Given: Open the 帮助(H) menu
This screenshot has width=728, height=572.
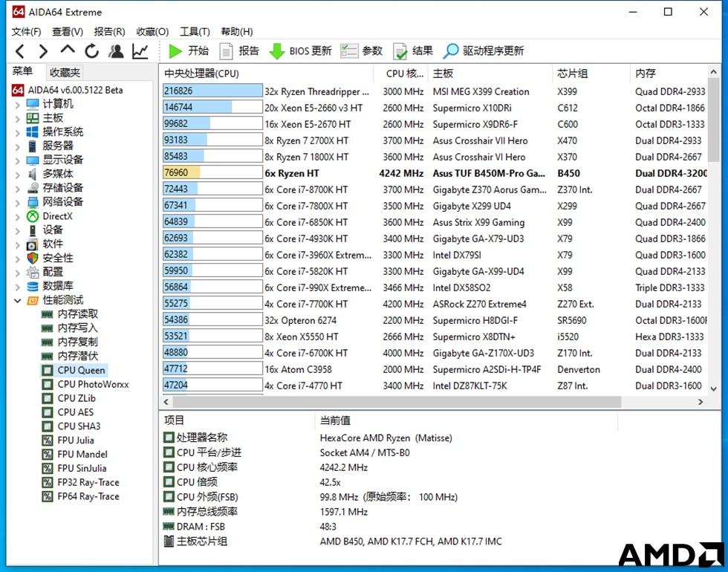Looking at the screenshot, I should pyautogui.click(x=237, y=31).
